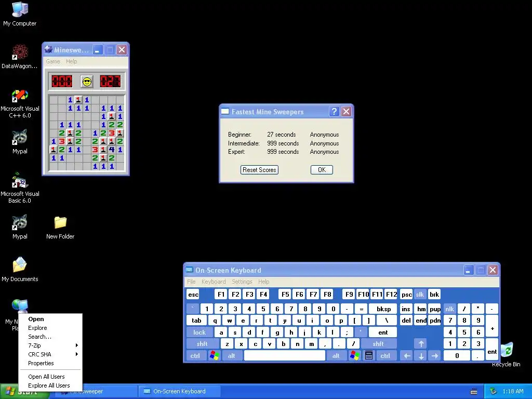Image resolution: width=532 pixels, height=399 pixels.
Task: Click OK in Fastest Mine Sweepers dialog
Action: tap(322, 170)
